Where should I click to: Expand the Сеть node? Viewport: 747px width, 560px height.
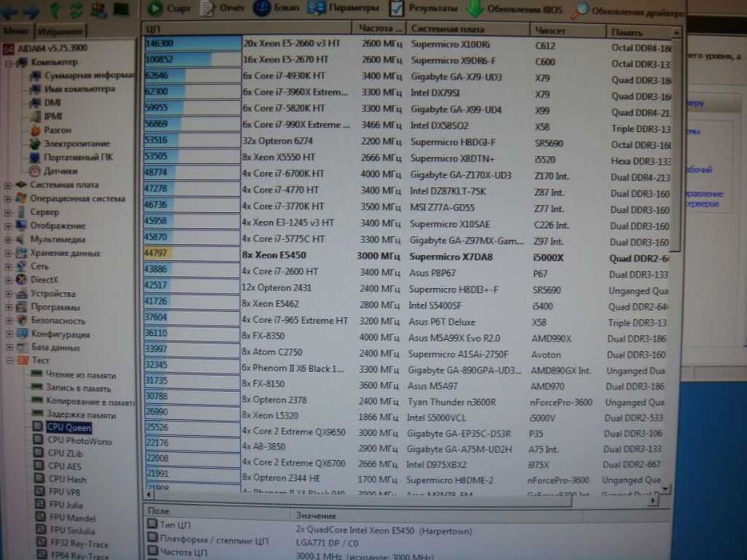click(x=8, y=266)
